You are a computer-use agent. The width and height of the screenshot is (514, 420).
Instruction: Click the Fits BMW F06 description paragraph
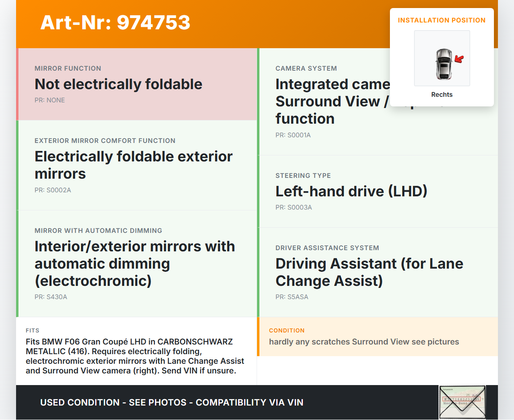tap(135, 356)
